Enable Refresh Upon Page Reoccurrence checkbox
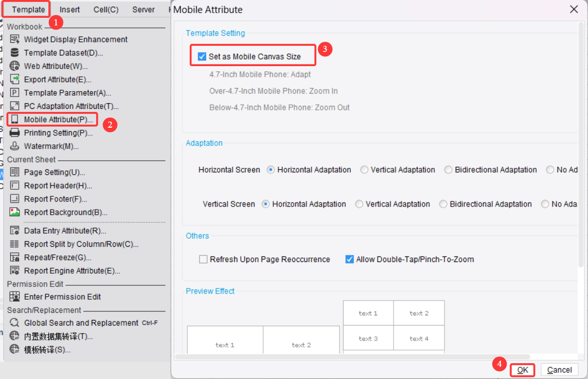 pos(204,259)
